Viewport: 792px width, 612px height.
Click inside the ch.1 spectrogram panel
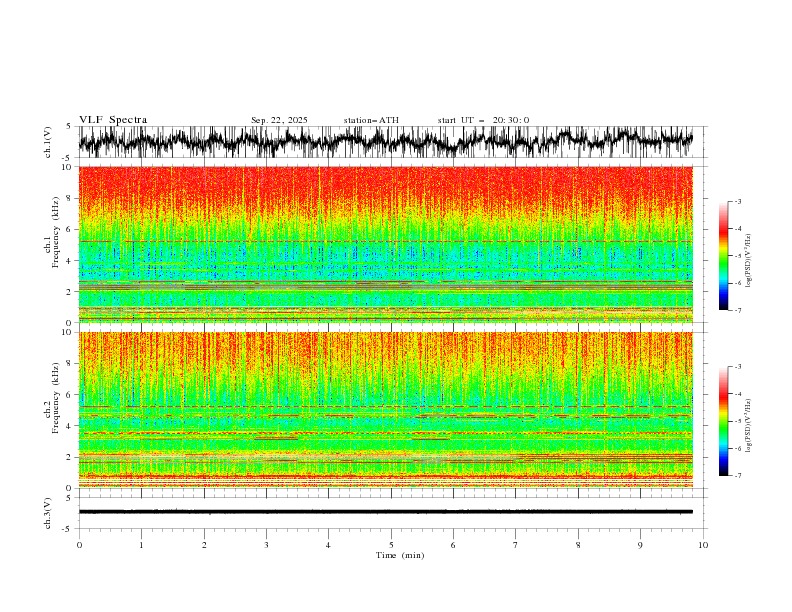point(386,244)
